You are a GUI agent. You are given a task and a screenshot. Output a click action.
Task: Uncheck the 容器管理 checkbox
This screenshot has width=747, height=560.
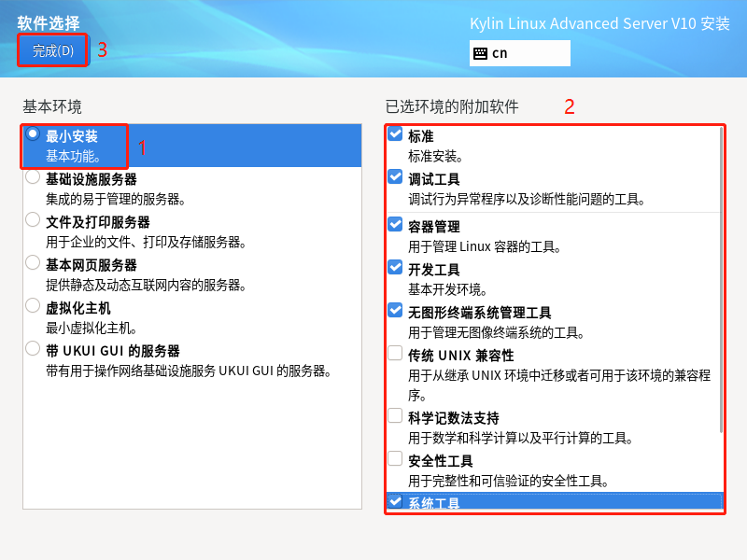point(395,224)
